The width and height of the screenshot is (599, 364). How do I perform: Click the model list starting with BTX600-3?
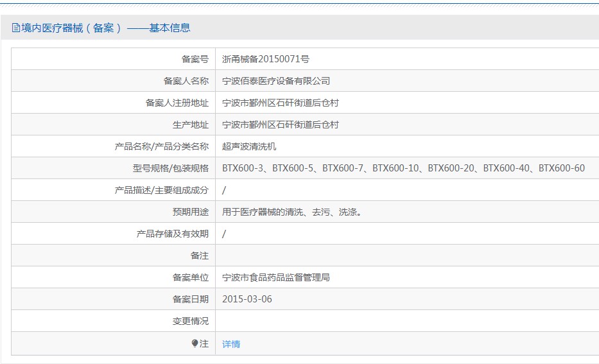403,168
